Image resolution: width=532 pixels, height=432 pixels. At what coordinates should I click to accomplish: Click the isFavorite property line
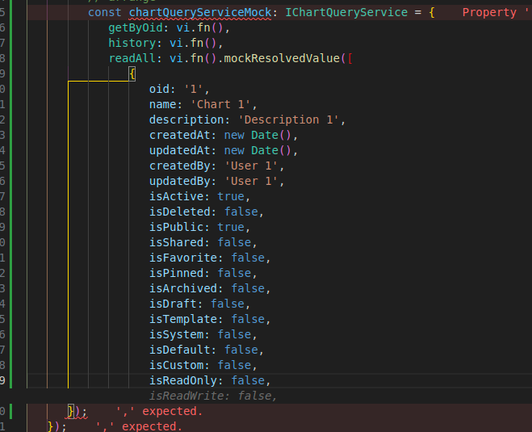point(210,258)
